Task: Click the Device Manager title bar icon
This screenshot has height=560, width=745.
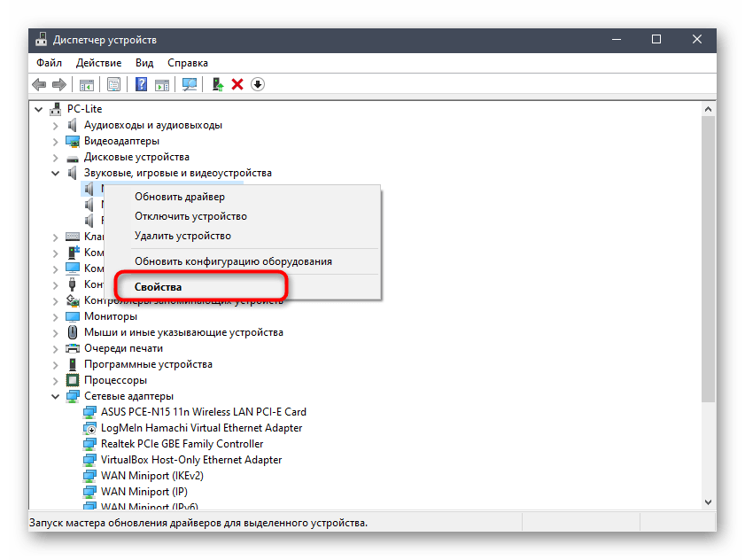Action: coord(42,40)
